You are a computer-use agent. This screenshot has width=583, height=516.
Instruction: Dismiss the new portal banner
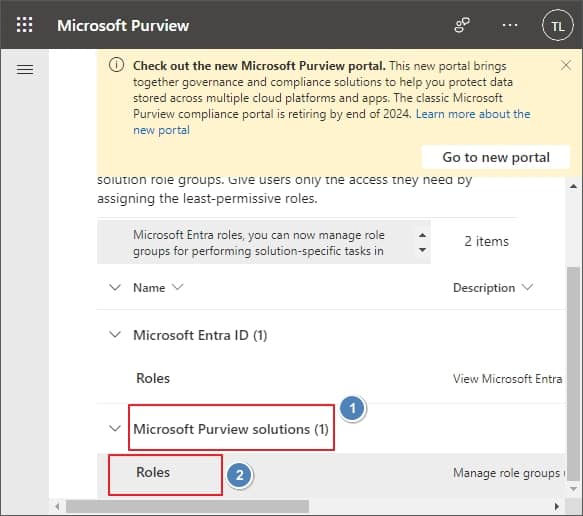click(566, 65)
